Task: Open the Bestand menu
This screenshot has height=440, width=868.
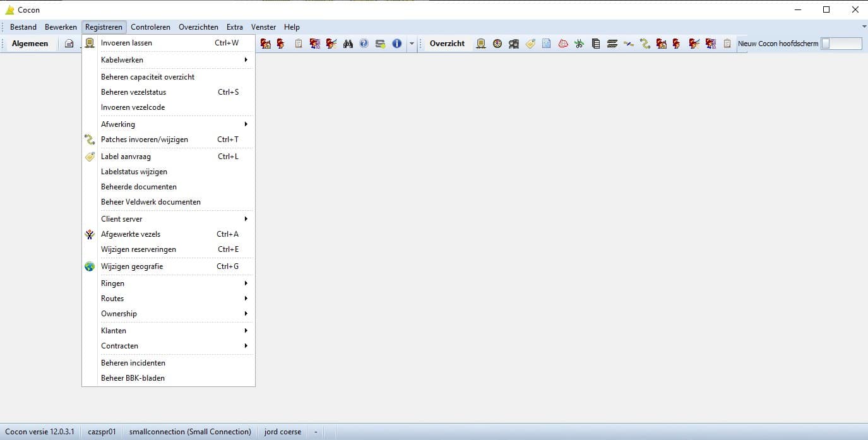Action: point(23,27)
